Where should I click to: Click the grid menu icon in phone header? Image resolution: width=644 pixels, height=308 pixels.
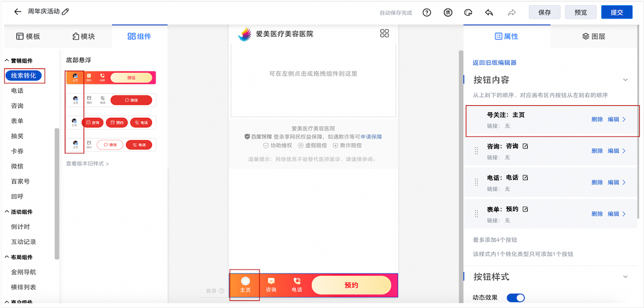pos(385,34)
